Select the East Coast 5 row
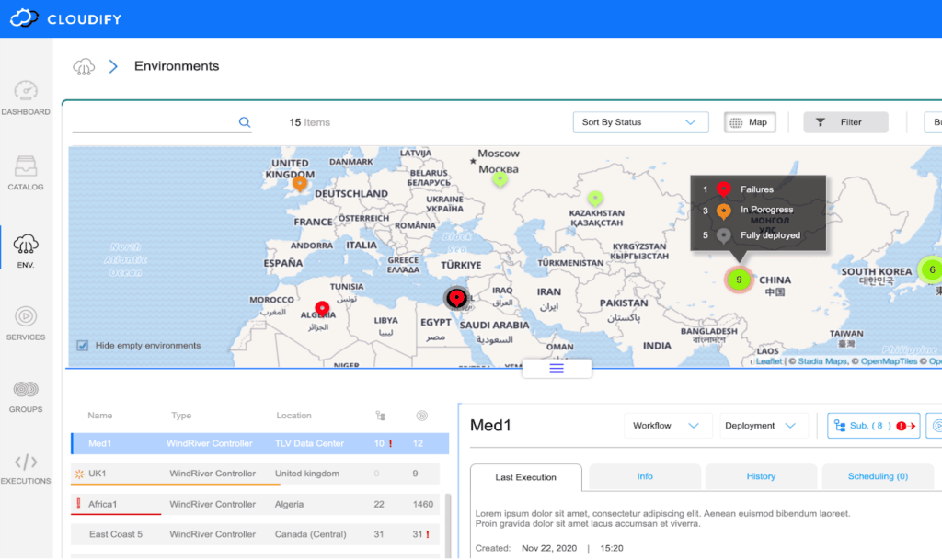 (256, 534)
